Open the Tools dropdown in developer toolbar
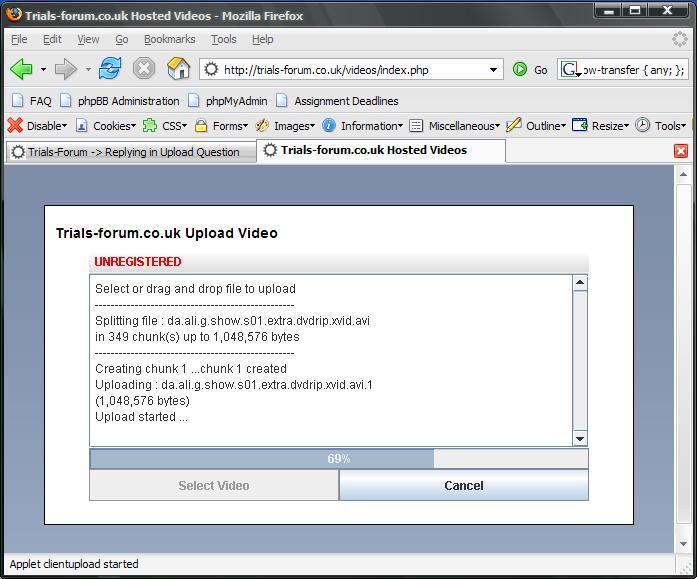 661,126
